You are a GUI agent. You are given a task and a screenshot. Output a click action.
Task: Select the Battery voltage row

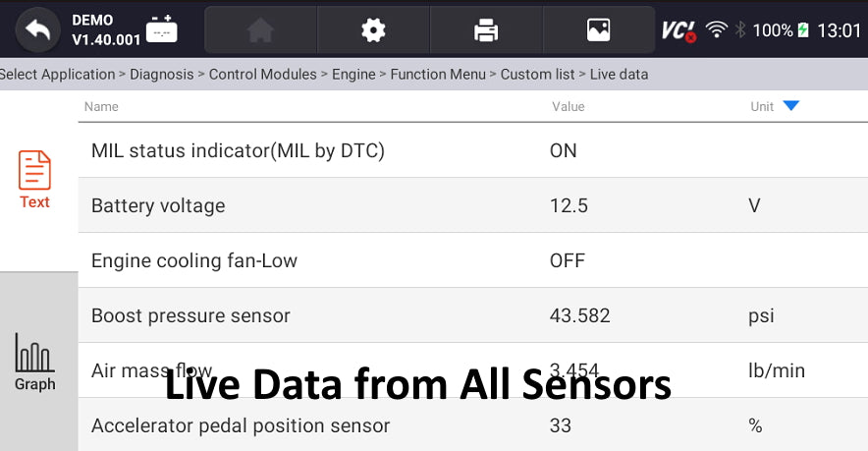pyautogui.click(x=471, y=205)
